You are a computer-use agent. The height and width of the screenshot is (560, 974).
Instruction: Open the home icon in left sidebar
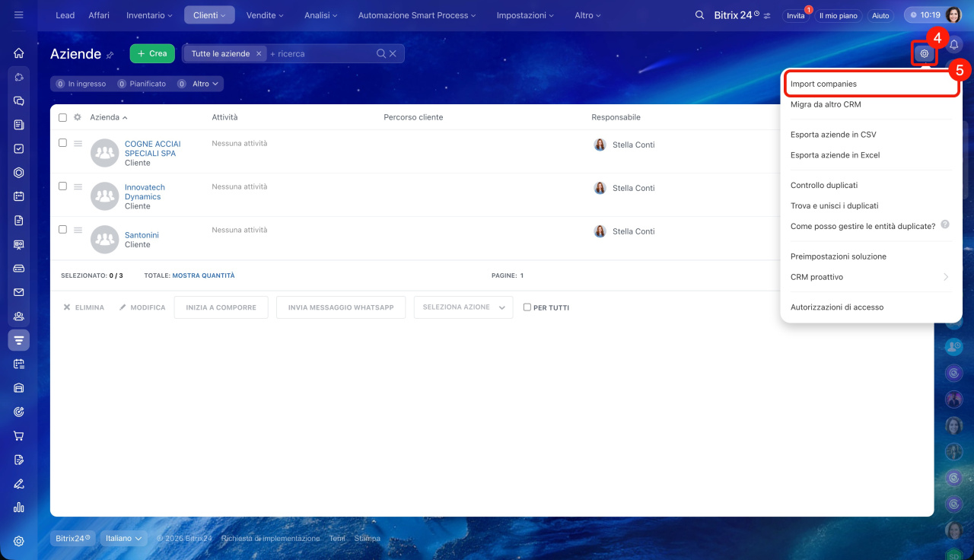tap(19, 53)
